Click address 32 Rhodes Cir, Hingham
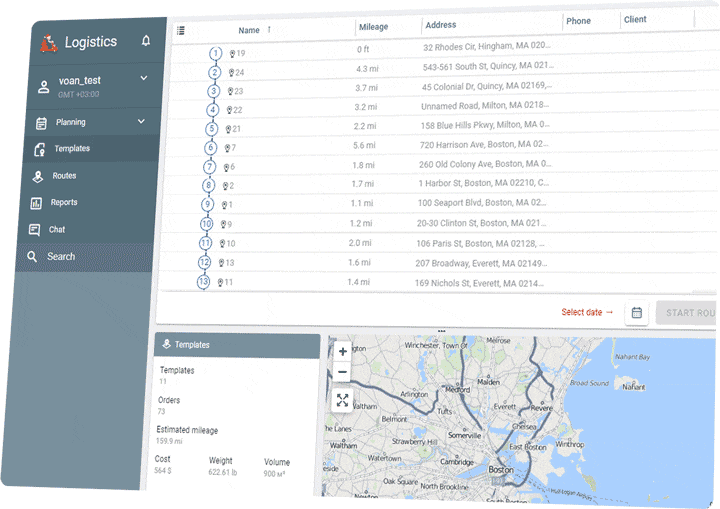This screenshot has width=720, height=509. (487, 46)
